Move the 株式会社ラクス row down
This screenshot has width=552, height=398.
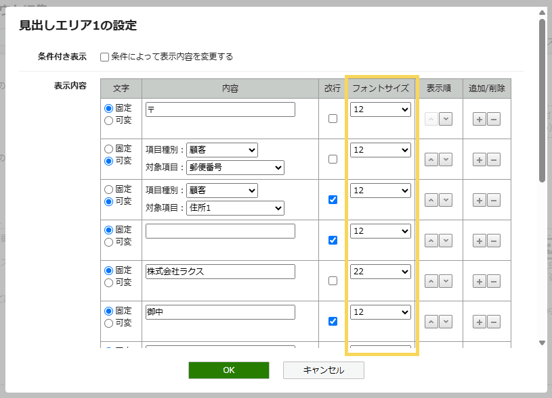(x=446, y=281)
